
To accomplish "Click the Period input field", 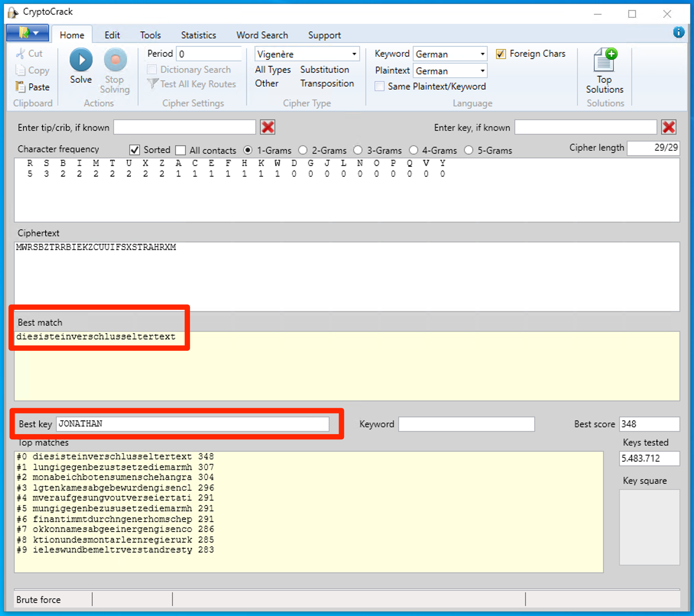I will coord(209,54).
